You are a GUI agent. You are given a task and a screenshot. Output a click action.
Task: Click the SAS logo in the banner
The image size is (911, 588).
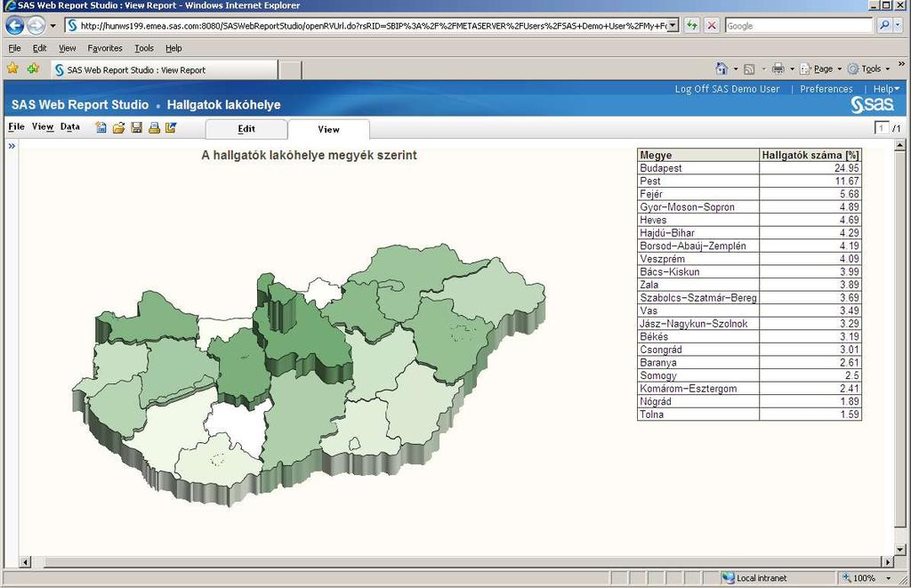(872, 105)
